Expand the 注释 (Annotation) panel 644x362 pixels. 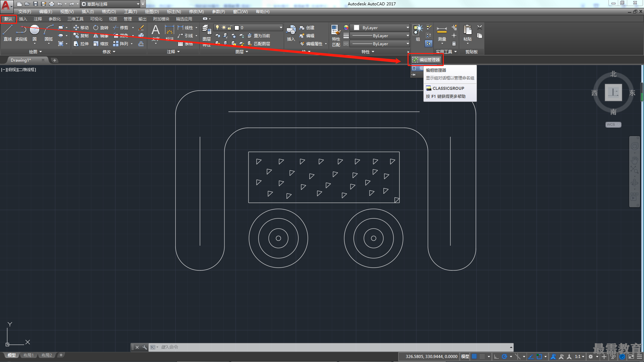[x=173, y=52]
